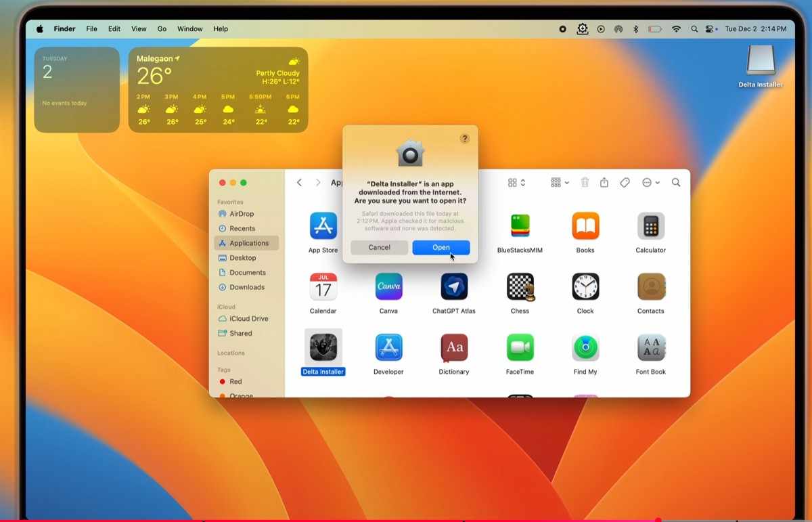
Task: Open the Canva app icon
Action: [388, 287]
